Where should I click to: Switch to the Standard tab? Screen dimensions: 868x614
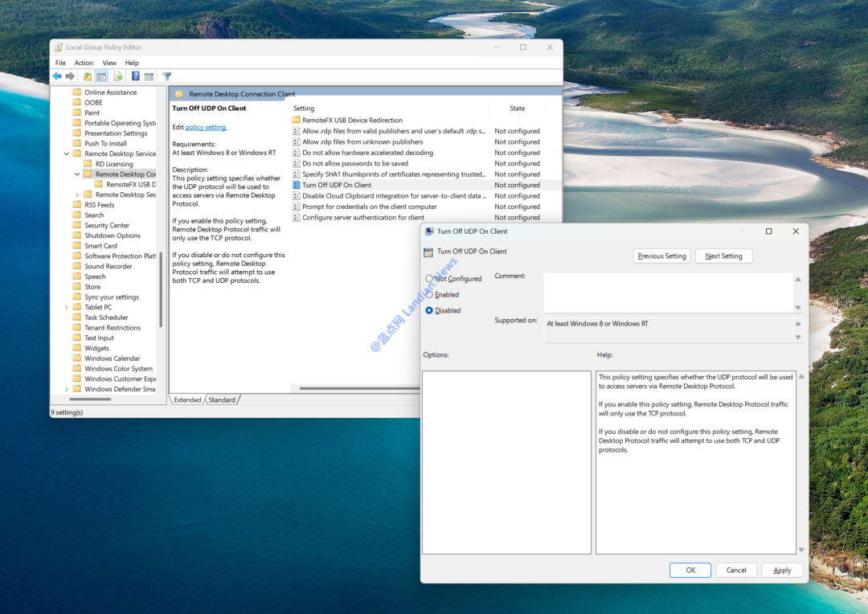tap(222, 399)
